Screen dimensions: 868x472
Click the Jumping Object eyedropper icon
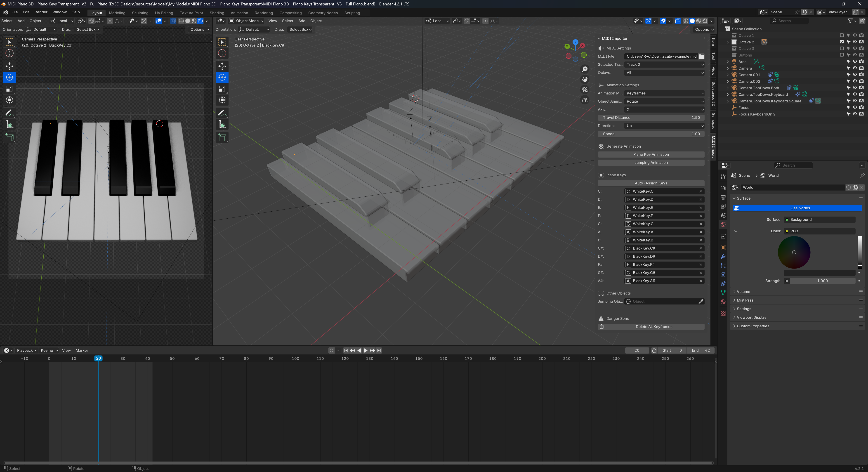[x=701, y=301]
